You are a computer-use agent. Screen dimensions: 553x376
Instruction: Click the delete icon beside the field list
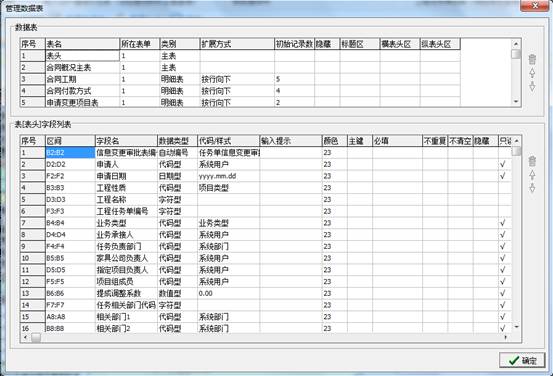532,161
